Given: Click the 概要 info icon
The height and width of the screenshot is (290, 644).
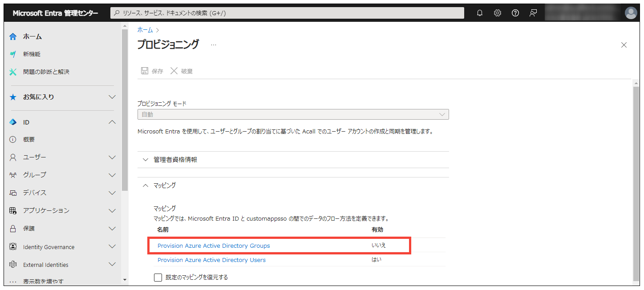Looking at the screenshot, I should (13, 140).
